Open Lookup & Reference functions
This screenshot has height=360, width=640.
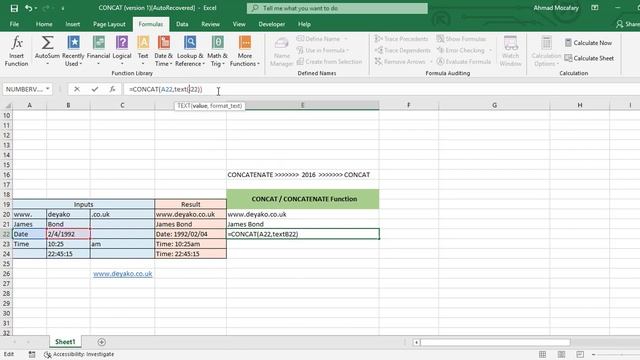pos(190,51)
